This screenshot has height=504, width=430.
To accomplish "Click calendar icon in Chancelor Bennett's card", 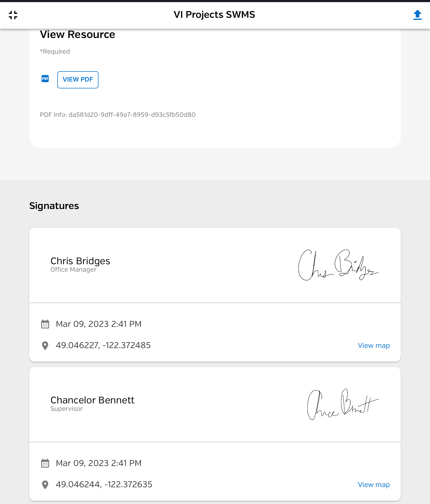I will (45, 463).
